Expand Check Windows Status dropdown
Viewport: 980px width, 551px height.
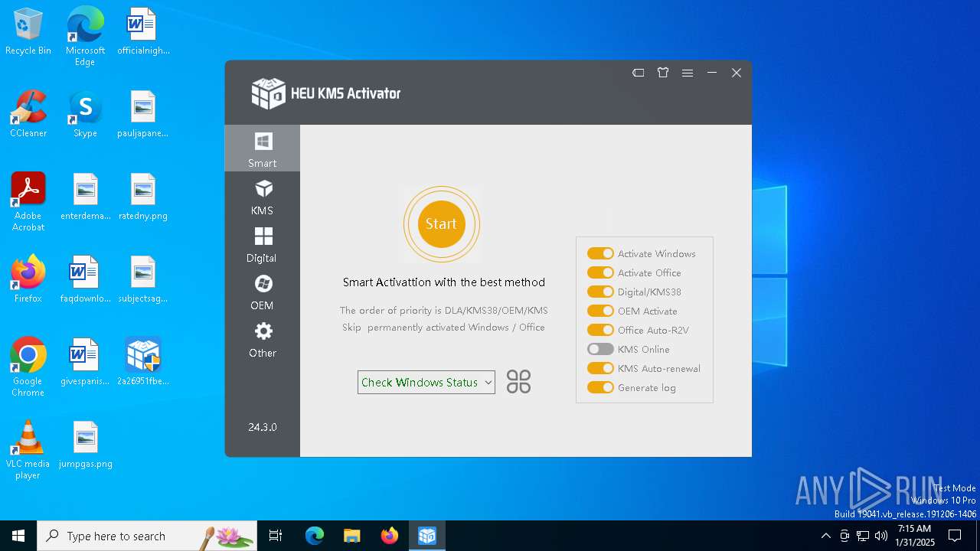coord(426,382)
